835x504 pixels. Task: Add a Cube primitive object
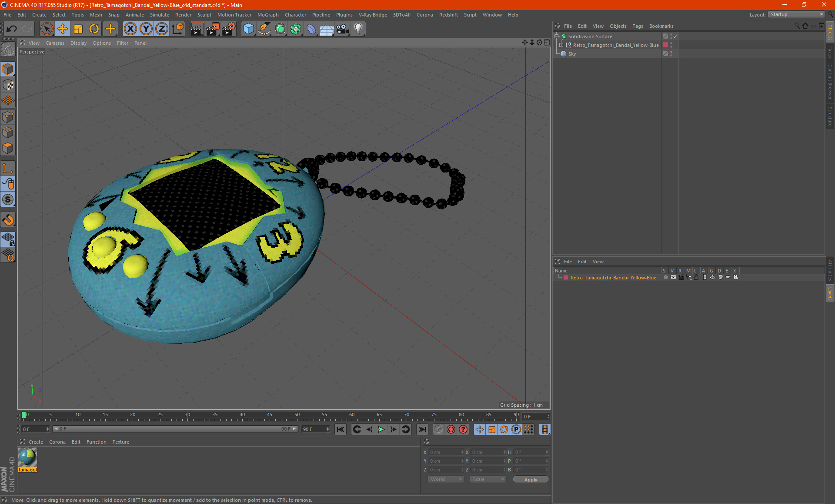(x=248, y=29)
